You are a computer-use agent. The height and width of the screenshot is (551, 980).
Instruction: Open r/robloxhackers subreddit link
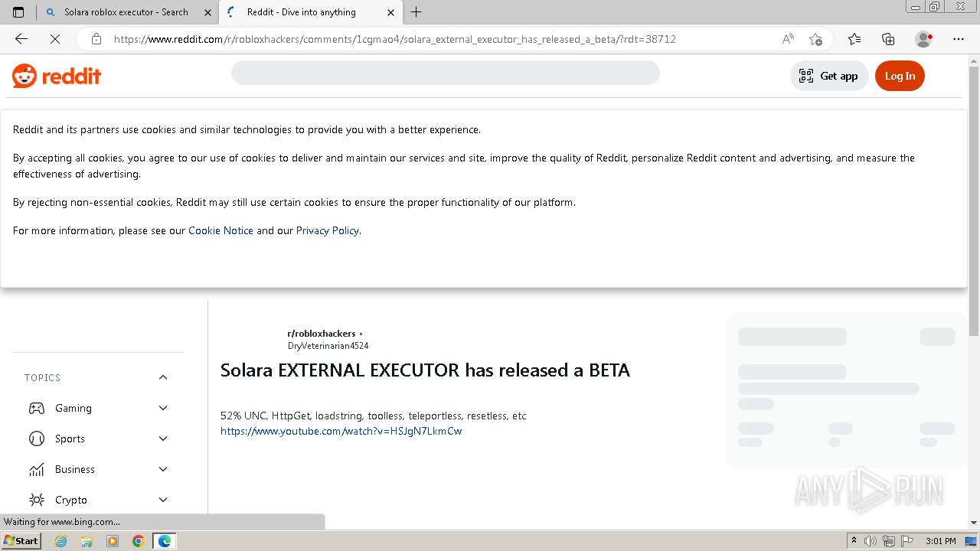(x=322, y=334)
